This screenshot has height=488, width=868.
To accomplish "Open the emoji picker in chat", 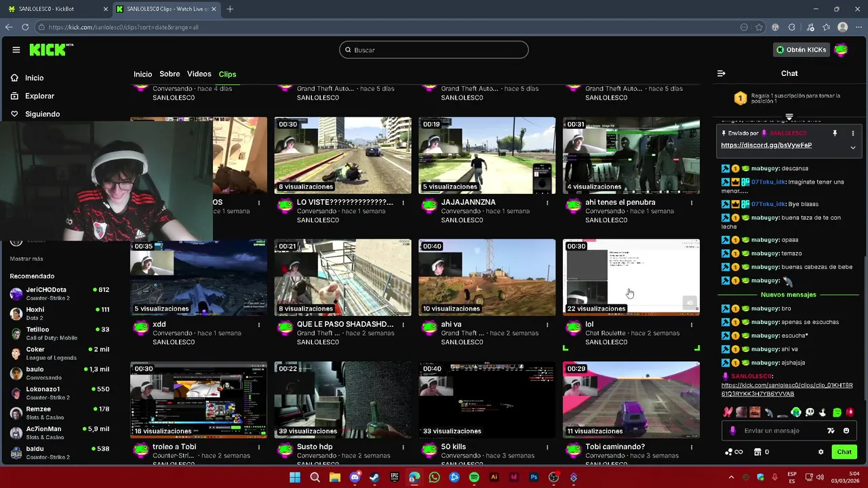I will pyautogui.click(x=846, y=430).
